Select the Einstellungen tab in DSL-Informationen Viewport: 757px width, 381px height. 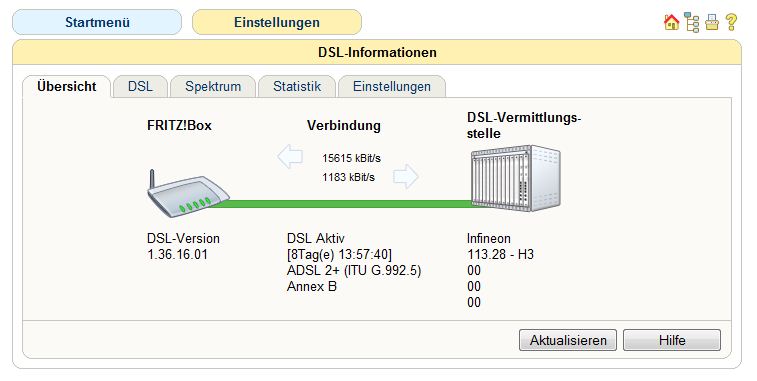pos(392,87)
